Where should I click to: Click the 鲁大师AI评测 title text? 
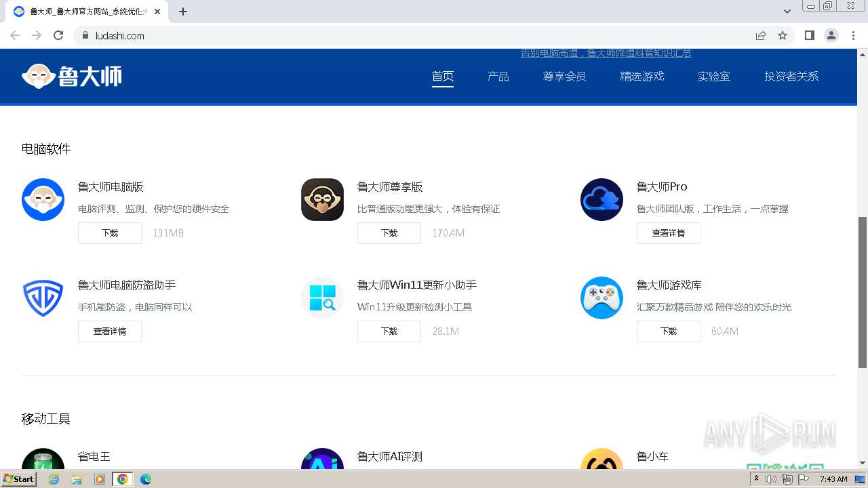point(390,457)
